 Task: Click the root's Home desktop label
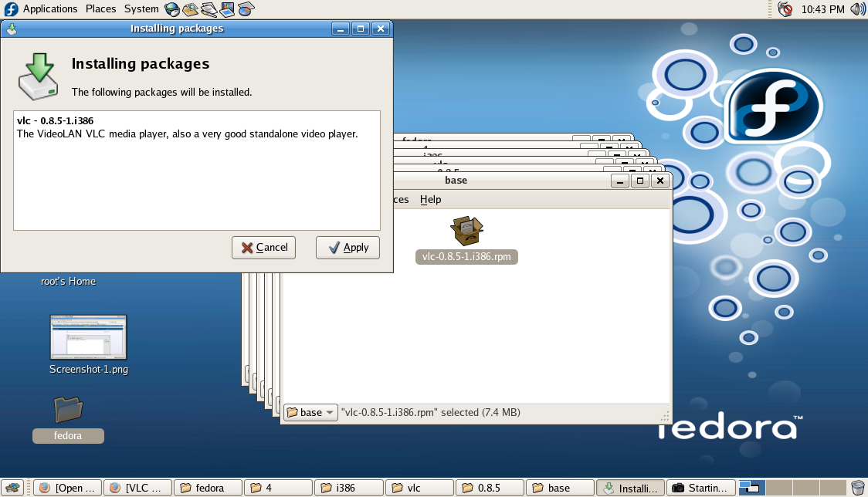68,281
